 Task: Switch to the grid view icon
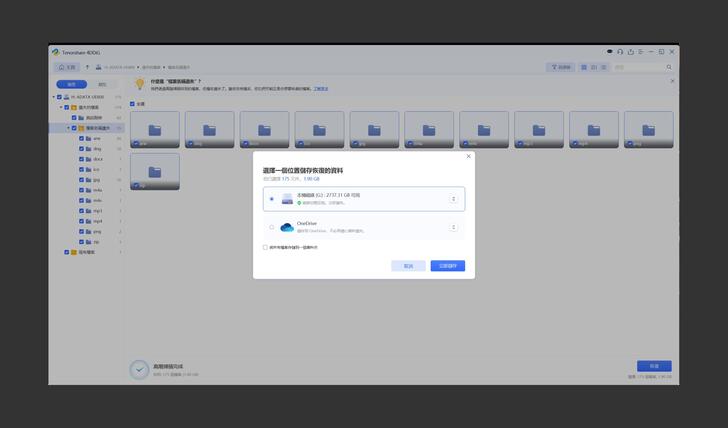pos(584,67)
